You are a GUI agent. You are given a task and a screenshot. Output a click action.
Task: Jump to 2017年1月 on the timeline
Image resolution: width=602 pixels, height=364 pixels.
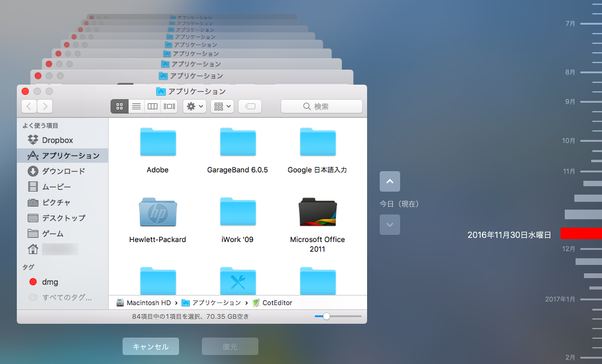pos(560,299)
